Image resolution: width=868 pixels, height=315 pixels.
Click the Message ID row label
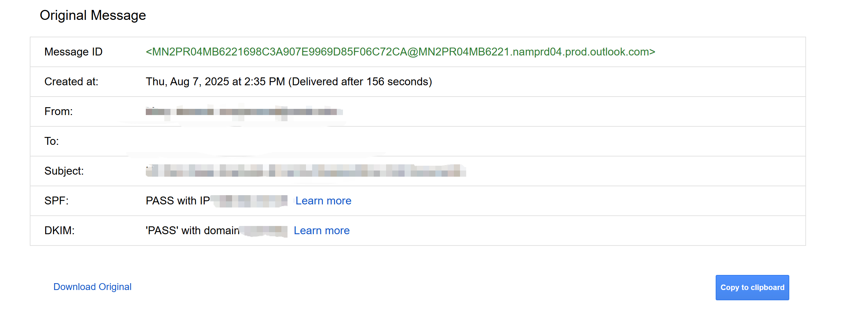tap(73, 52)
